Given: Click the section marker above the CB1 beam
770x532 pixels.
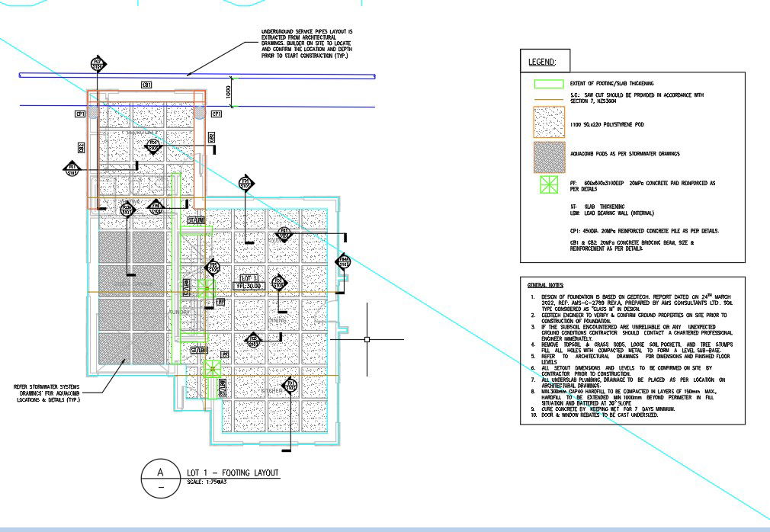Looking at the screenshot, I should pyautogui.click(x=98, y=62).
